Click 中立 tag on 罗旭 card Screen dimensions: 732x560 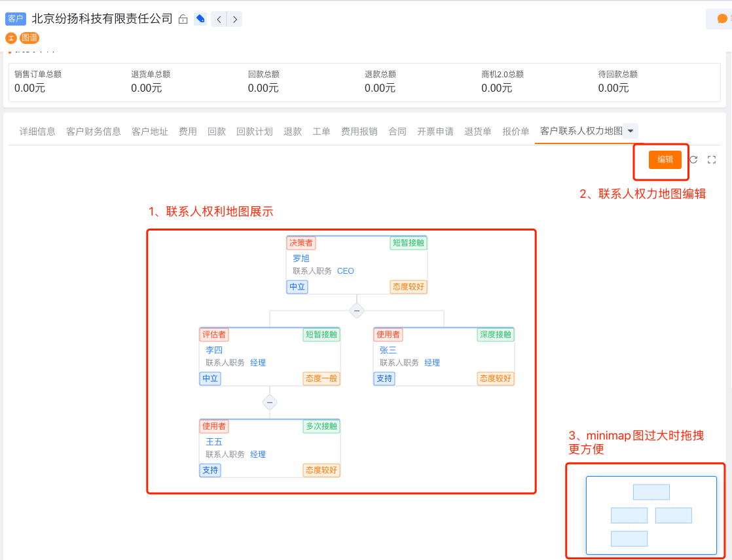297,287
